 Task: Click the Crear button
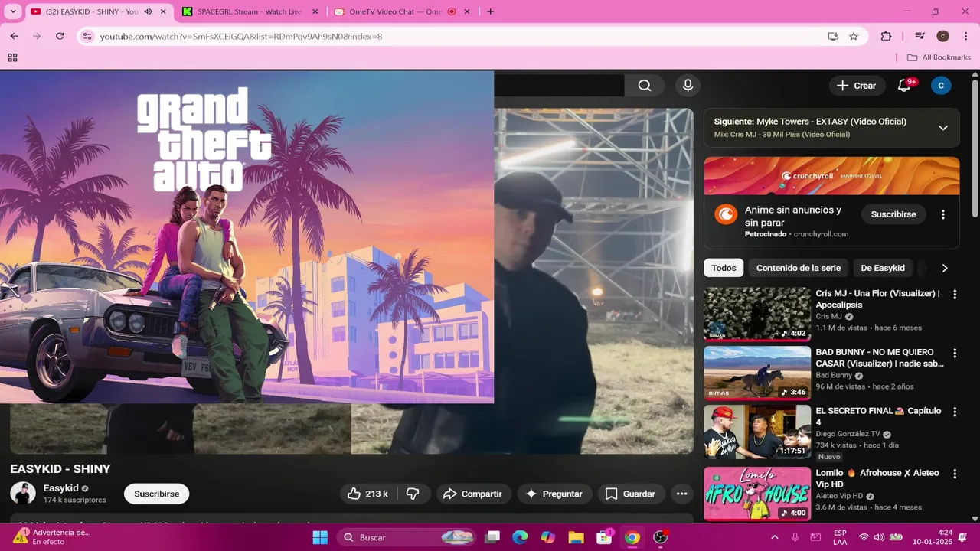coord(857,86)
